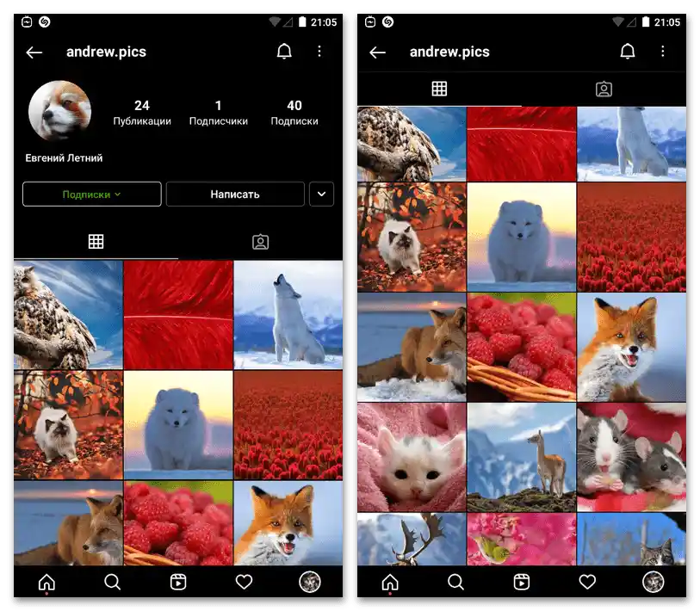Open two gray rats photo
700x611 pixels.
tap(632, 457)
